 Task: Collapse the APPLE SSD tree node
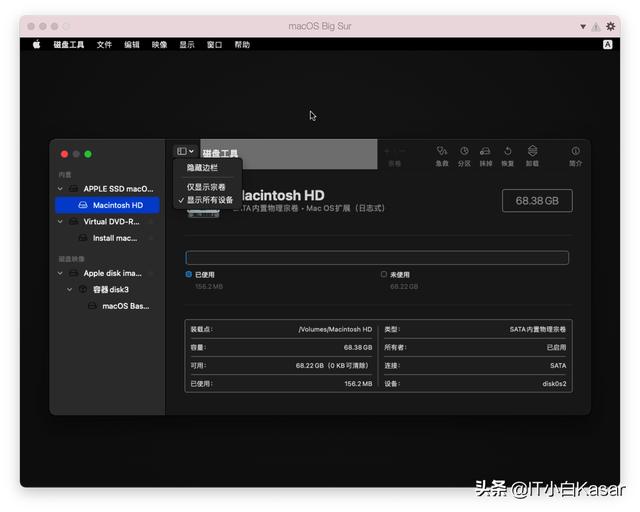click(60, 189)
